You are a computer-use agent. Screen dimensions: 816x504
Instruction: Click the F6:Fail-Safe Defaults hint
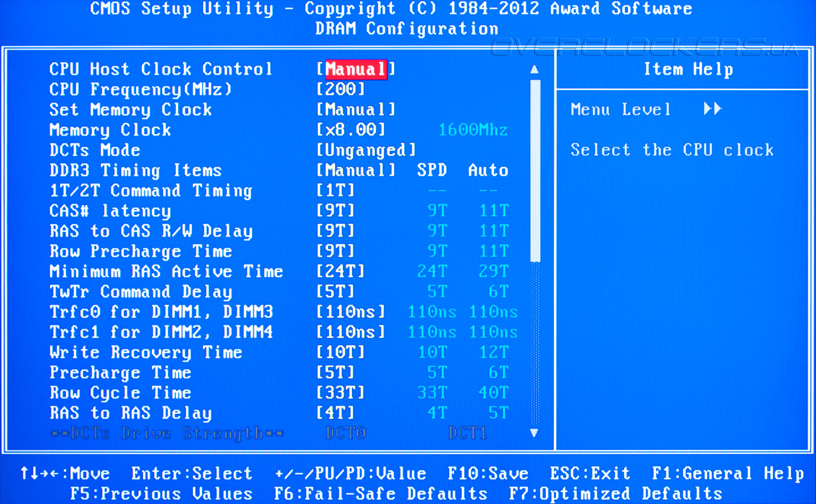pyautogui.click(x=381, y=494)
